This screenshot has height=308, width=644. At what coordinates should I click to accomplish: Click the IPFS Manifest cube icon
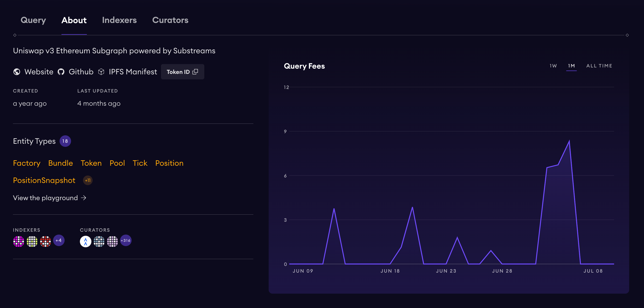coord(101,72)
